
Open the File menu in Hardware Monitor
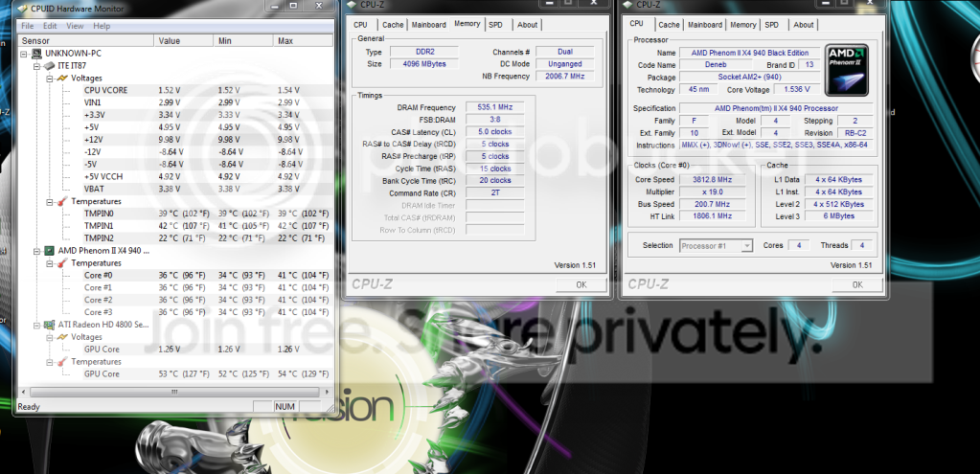point(28,26)
